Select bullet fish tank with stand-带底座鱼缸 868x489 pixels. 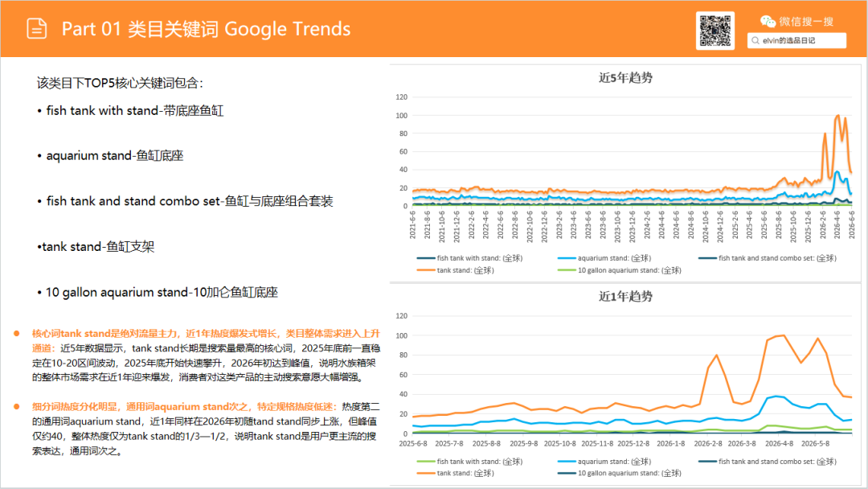click(131, 111)
